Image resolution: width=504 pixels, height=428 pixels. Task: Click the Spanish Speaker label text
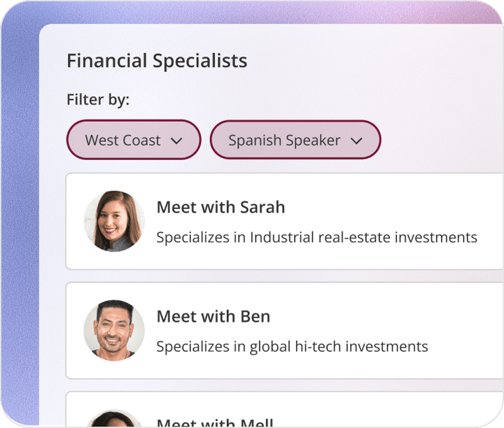click(x=284, y=141)
